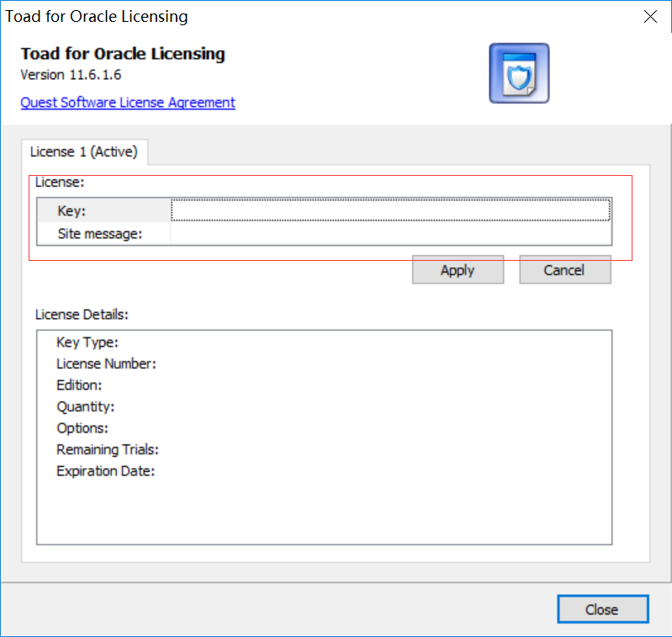Click the Remaining Trials label
This screenshot has width=672, height=637.
(x=108, y=449)
